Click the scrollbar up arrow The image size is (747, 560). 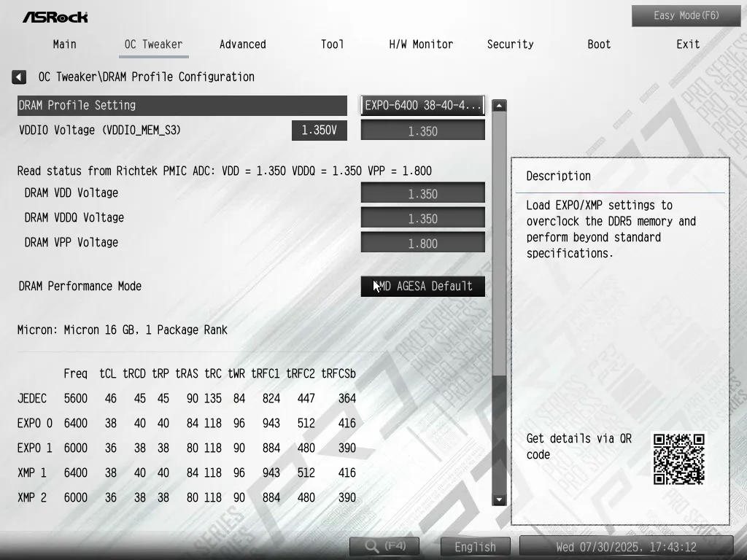click(x=499, y=105)
